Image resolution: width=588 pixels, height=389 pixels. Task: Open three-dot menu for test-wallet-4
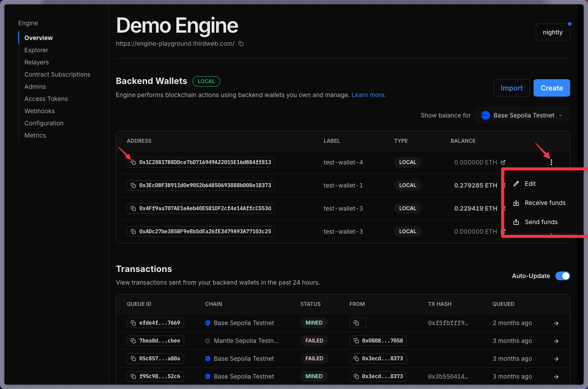551,162
